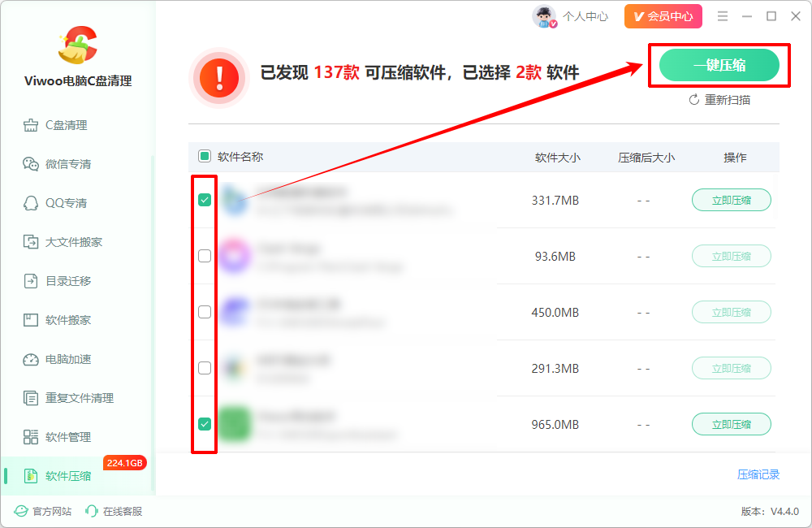812x528 pixels.
Task: Click the 软件大小 column header
Action: click(557, 158)
